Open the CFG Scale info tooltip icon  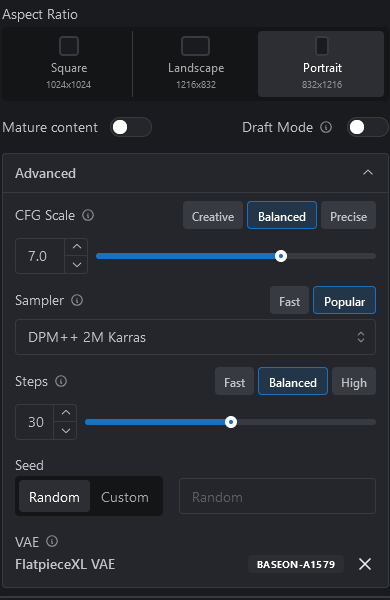click(x=88, y=215)
